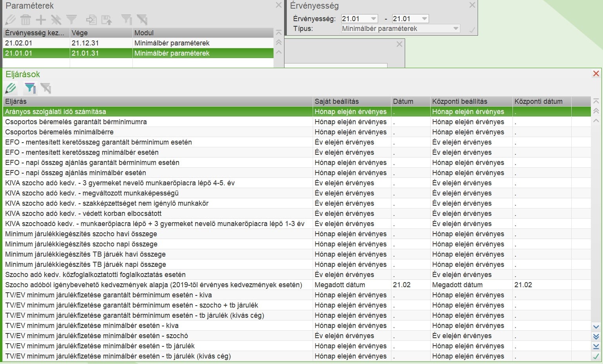Open the Érvényesség end period dropdown
The image size is (603, 364).
424,18
